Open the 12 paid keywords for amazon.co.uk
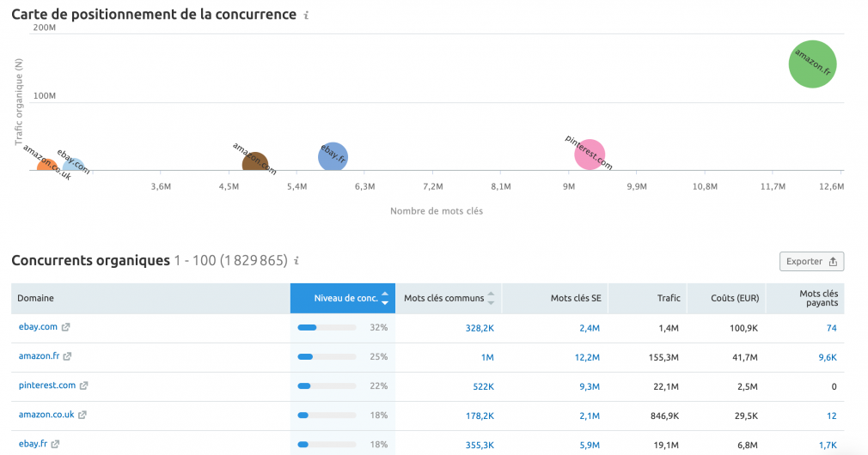Image resolution: width=868 pixels, height=455 pixels. (x=831, y=416)
